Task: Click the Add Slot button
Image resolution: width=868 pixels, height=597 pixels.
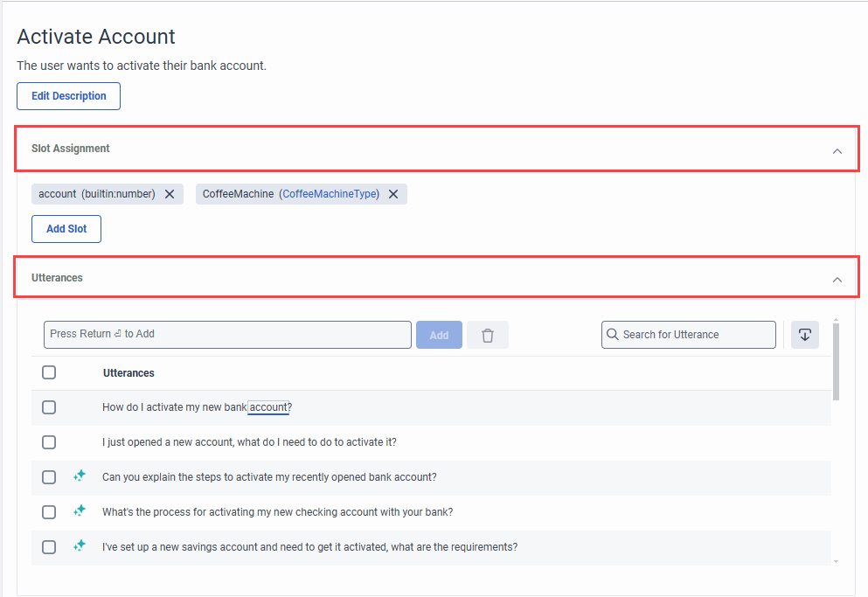Action: click(66, 229)
